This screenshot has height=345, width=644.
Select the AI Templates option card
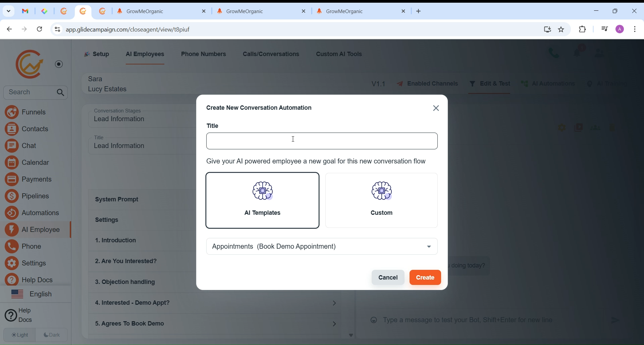(263, 200)
